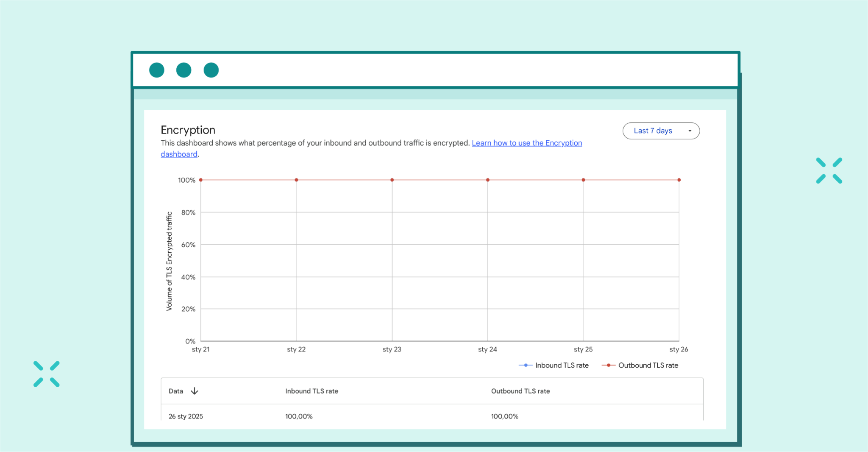Image resolution: width=868 pixels, height=452 pixels.
Task: Open the Learn how to use the Encryption link
Action: click(526, 143)
